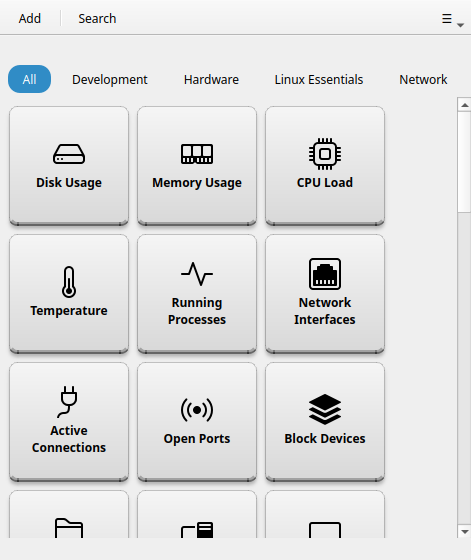Select the All category filter
This screenshot has height=560, width=471.
(x=29, y=79)
